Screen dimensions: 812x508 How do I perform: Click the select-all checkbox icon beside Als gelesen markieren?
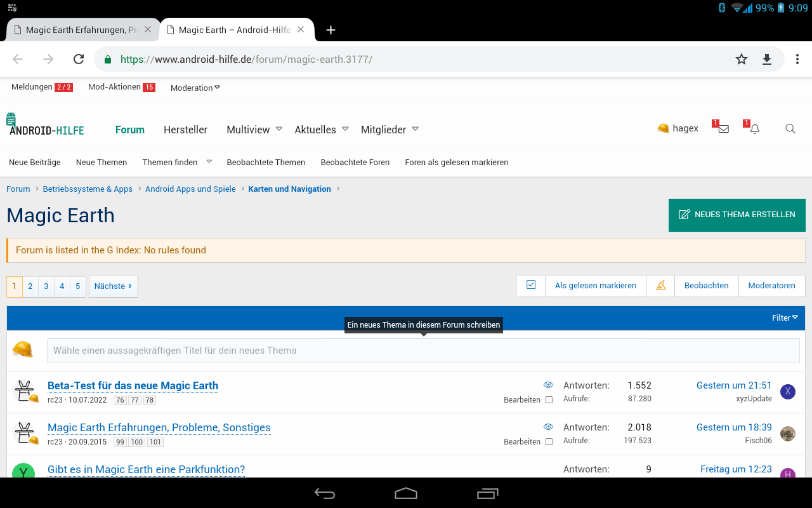click(531, 285)
